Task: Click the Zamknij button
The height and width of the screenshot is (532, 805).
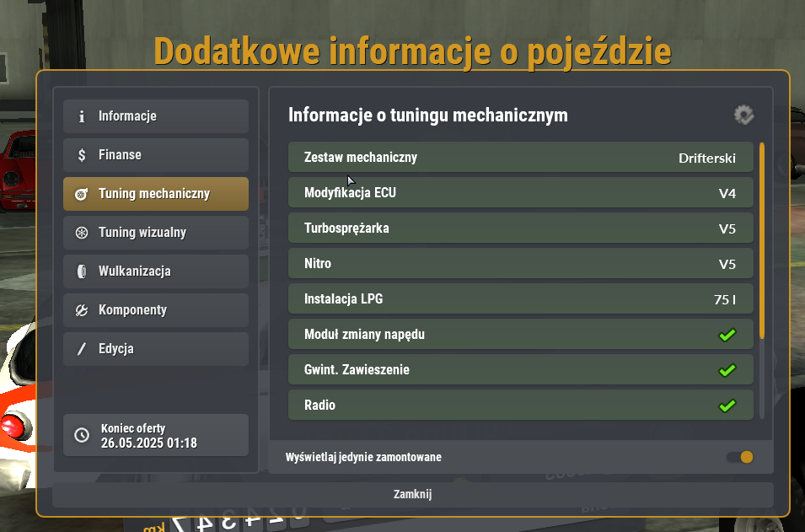Action: pyautogui.click(x=413, y=495)
